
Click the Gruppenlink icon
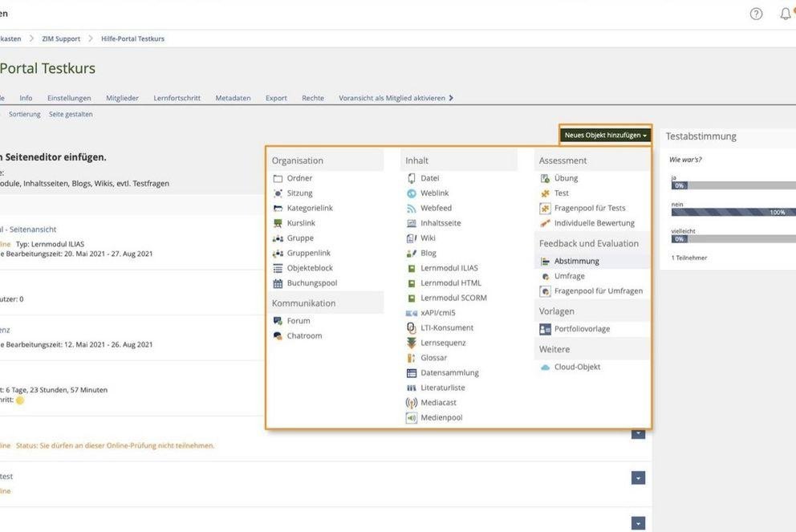pos(278,254)
